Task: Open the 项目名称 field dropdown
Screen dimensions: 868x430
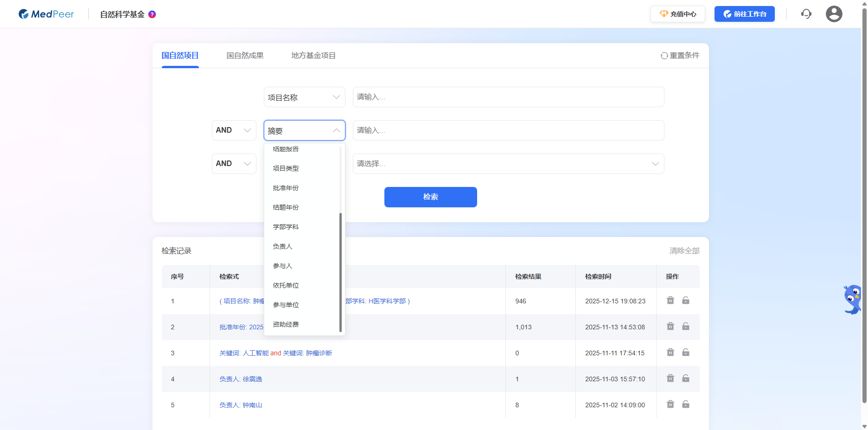Action: coord(304,97)
